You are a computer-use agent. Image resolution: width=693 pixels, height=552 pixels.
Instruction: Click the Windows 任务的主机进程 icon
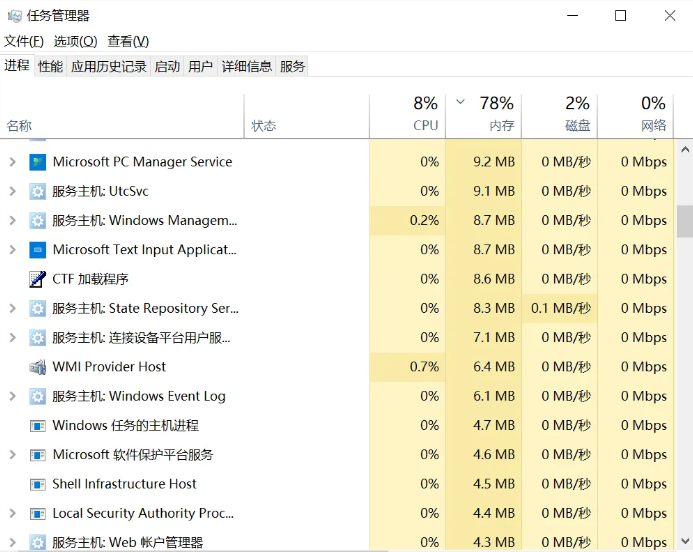coord(38,426)
